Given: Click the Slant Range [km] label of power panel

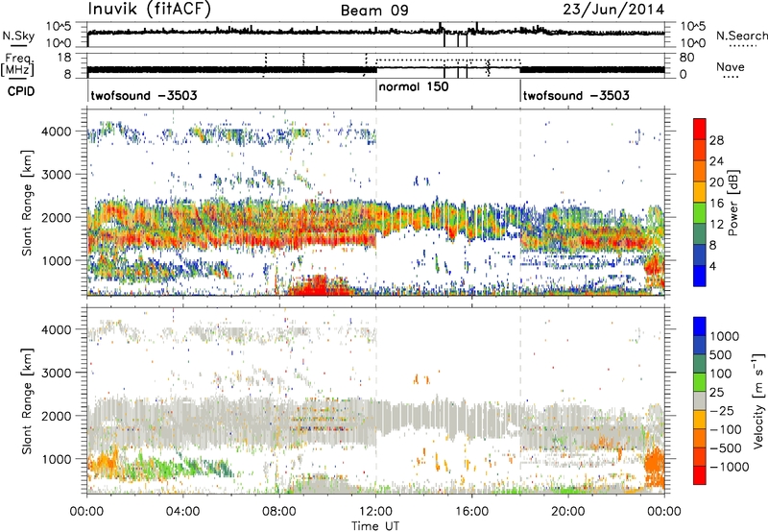Looking at the screenshot, I should coord(27,203).
